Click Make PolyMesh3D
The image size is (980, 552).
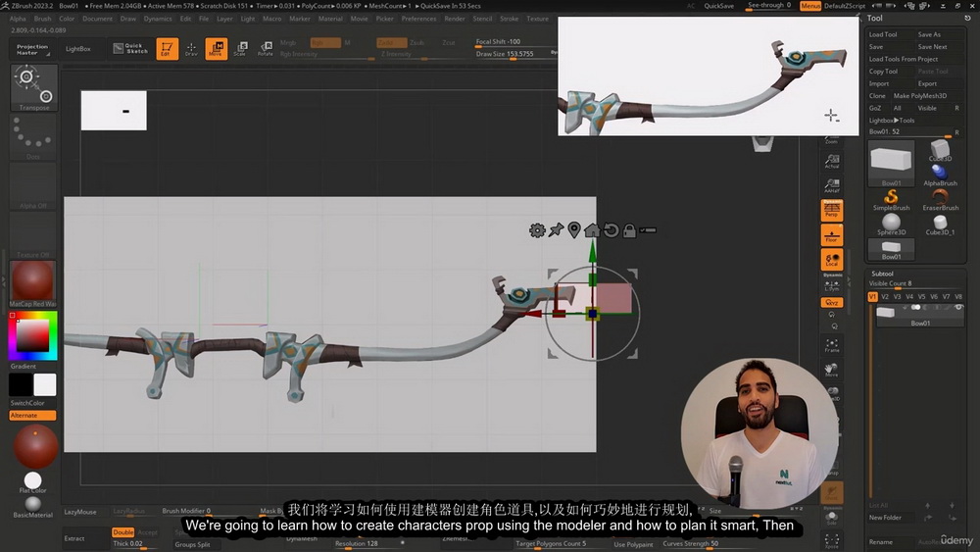[920, 96]
